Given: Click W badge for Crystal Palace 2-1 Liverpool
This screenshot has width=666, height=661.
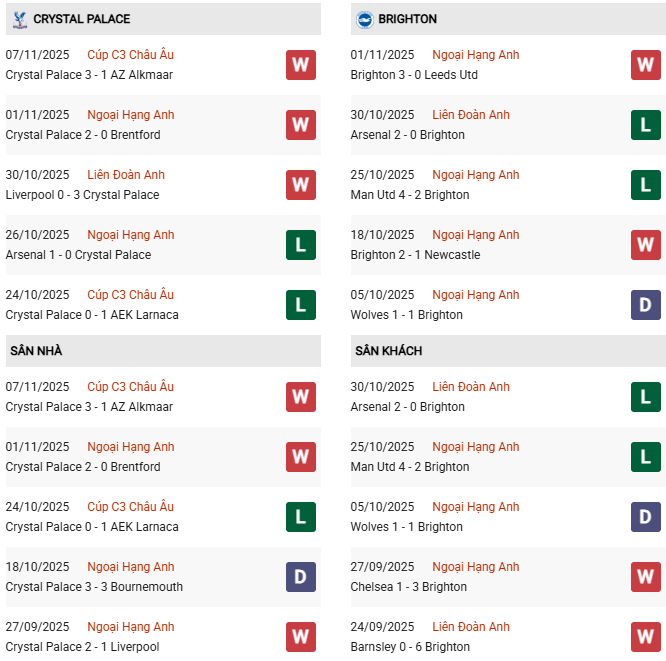Looking at the screenshot, I should [x=300, y=637].
